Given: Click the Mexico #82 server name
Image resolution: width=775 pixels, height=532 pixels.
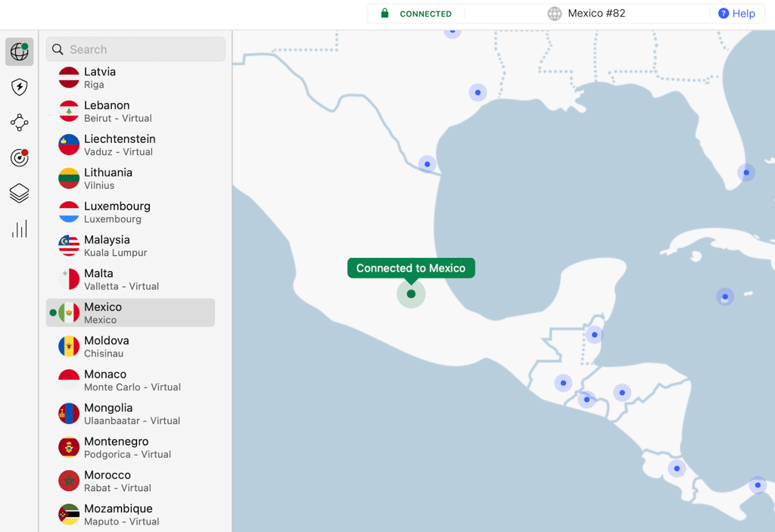Looking at the screenshot, I should [x=596, y=14].
